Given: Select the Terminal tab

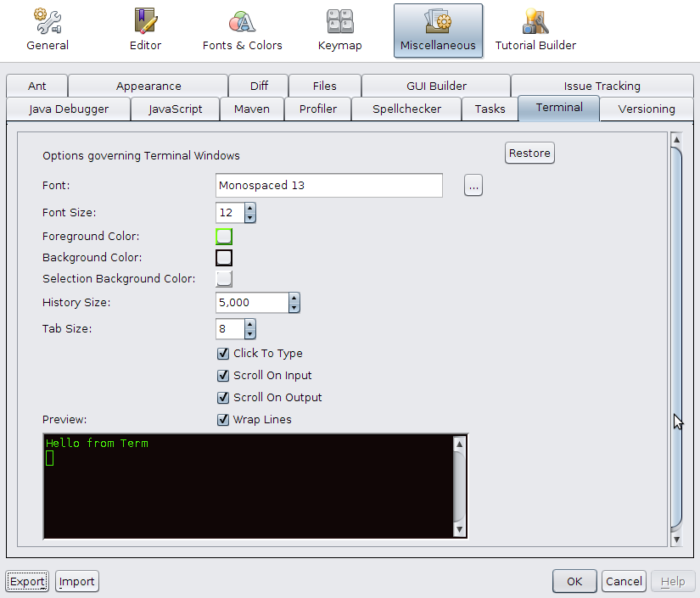Looking at the screenshot, I should click(559, 108).
